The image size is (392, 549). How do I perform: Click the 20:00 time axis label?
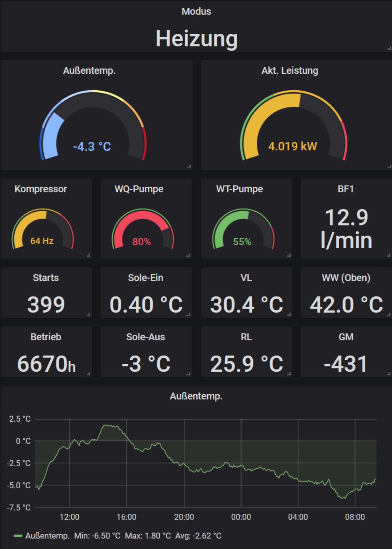tap(184, 517)
